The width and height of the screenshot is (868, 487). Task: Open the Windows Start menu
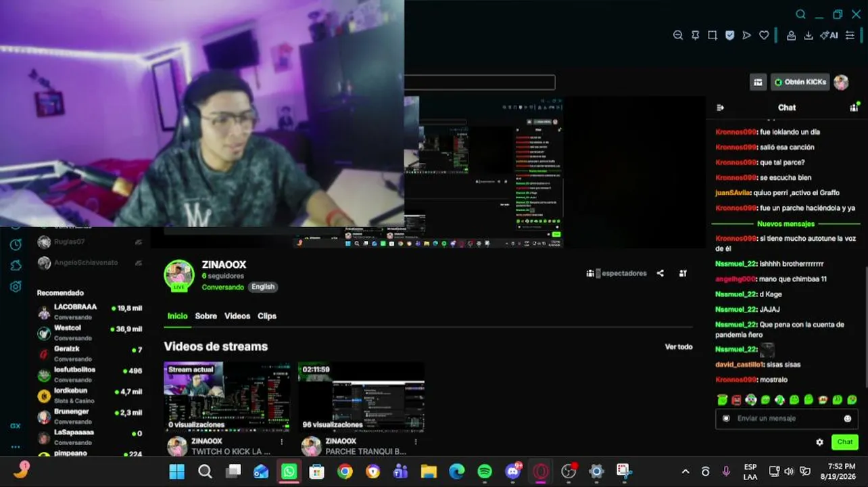point(176,471)
